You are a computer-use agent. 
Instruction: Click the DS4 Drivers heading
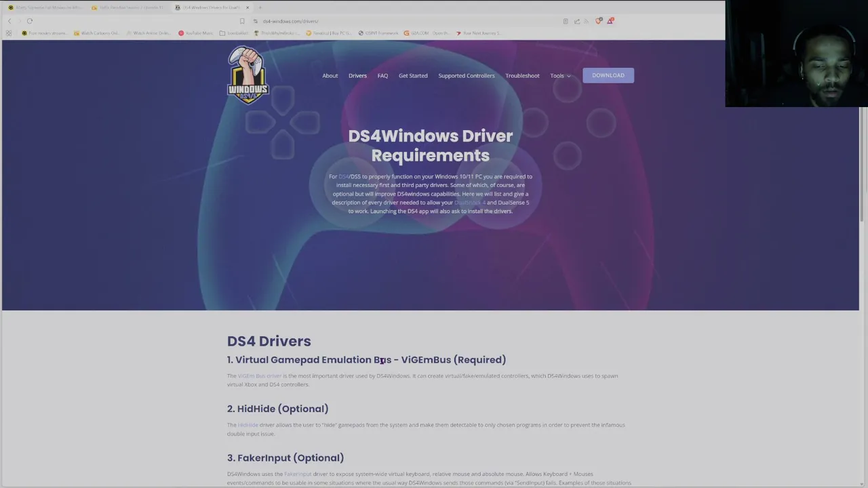tap(269, 341)
